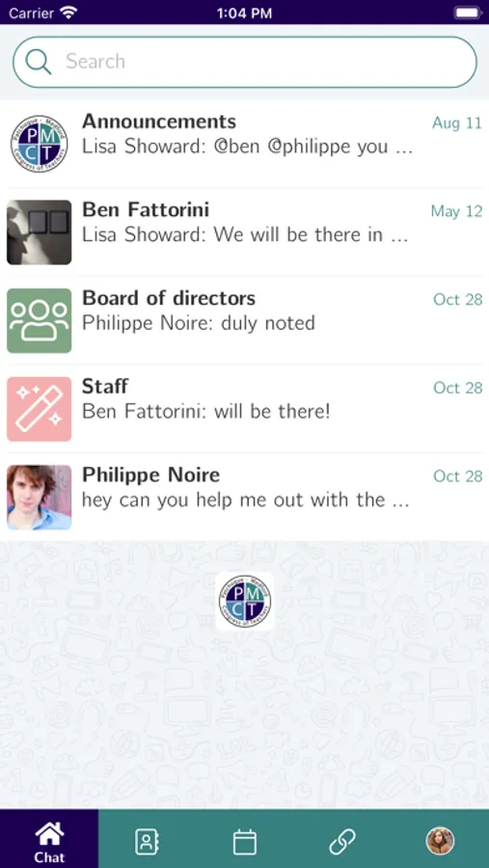This screenshot has height=868, width=489.
Task: Open the Ben Fattorini chat title
Action: pos(146,210)
